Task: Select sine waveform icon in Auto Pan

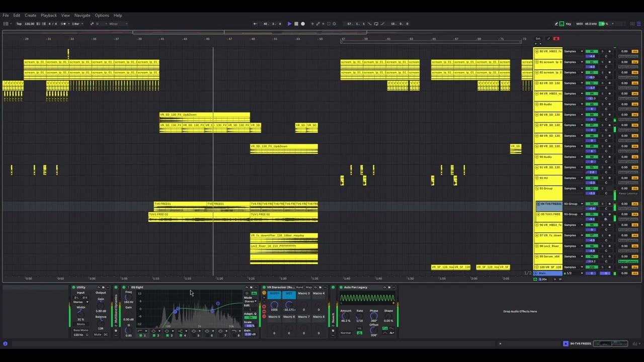Action: pyautogui.click(x=385, y=328)
